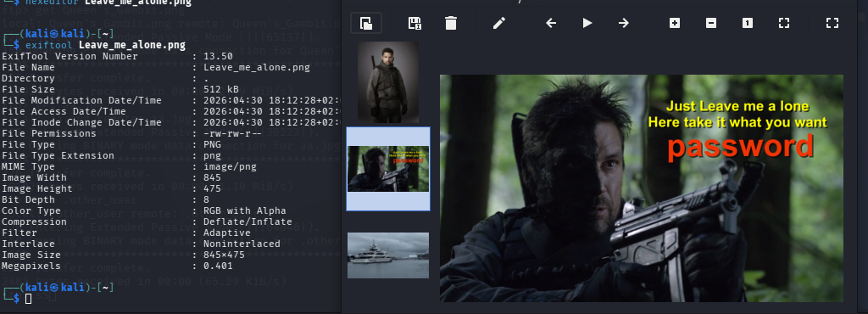Go to next image with right arrow
868x314 pixels.
[x=623, y=23]
